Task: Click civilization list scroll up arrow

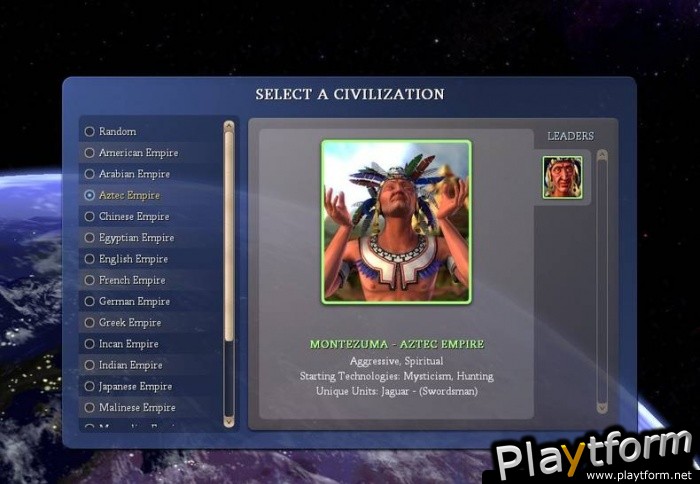Action: point(229,126)
